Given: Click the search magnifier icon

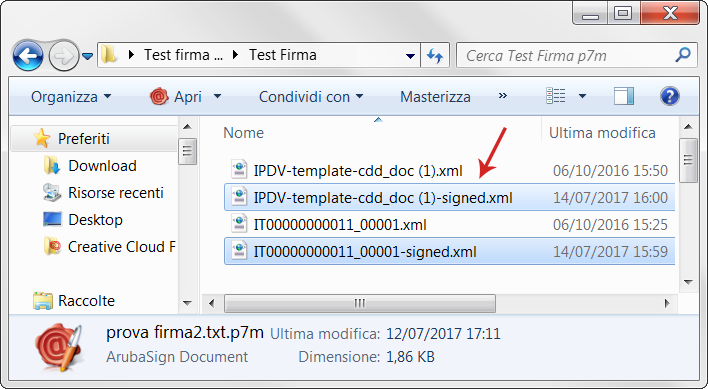Looking at the screenshot, I should click(683, 55).
